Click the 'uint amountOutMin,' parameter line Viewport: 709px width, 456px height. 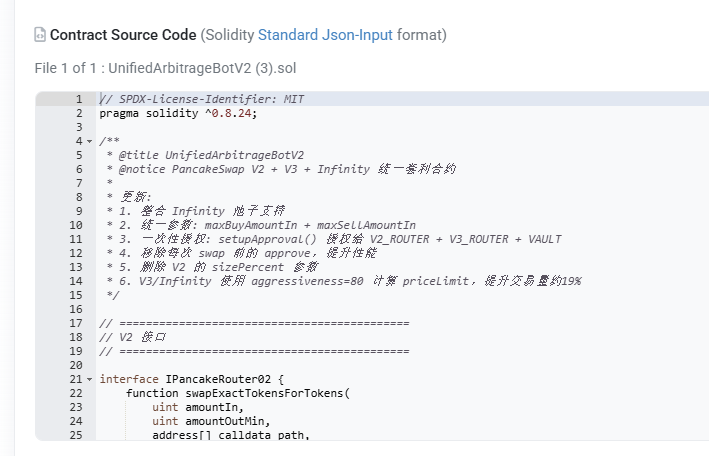coord(211,421)
